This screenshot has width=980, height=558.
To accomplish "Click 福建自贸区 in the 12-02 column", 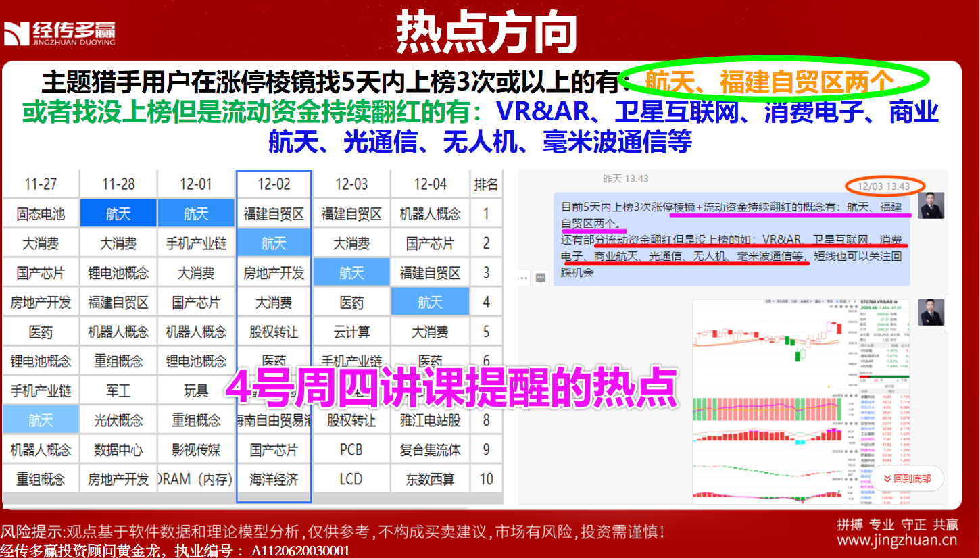I will (274, 214).
